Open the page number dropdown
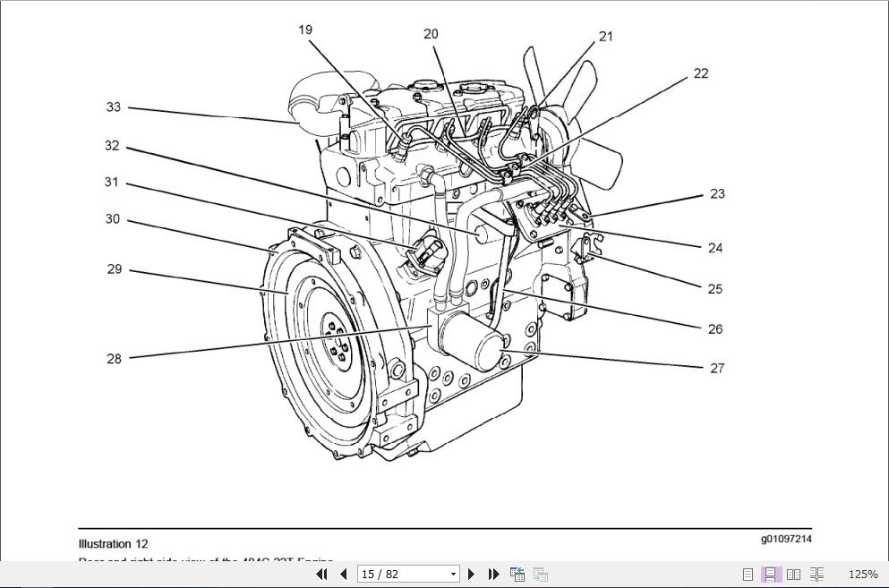 453,574
